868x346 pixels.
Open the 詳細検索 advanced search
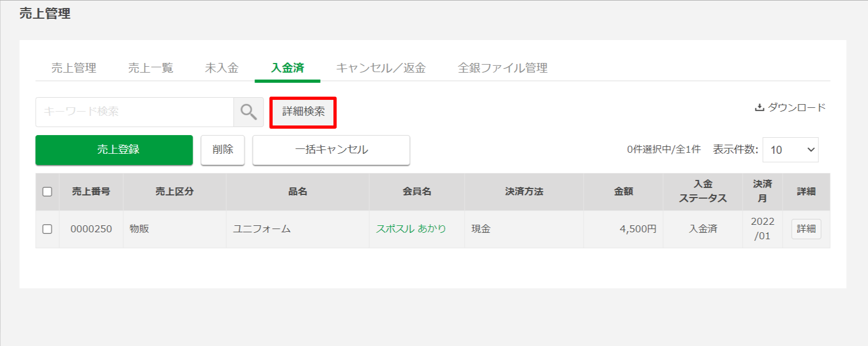[x=303, y=112]
